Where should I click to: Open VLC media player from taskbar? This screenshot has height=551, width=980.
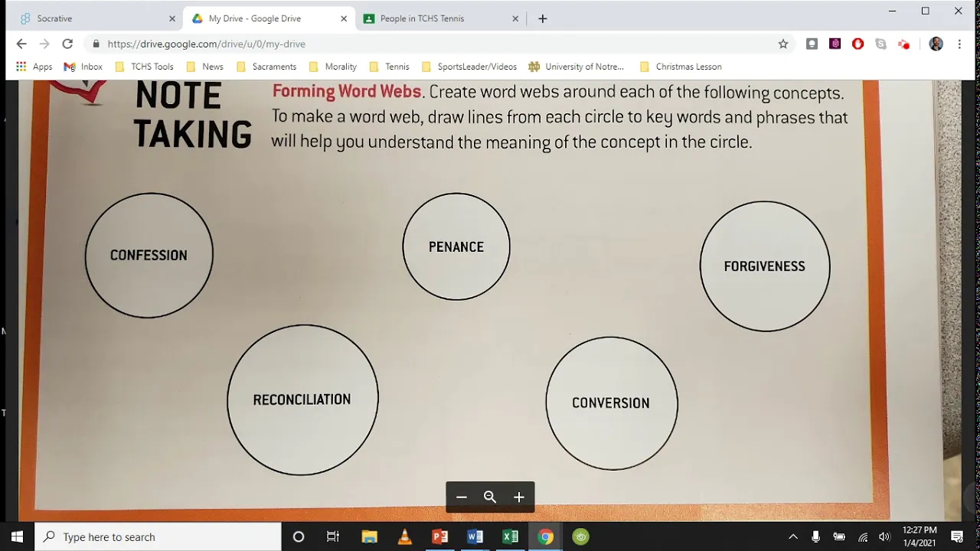[405, 536]
